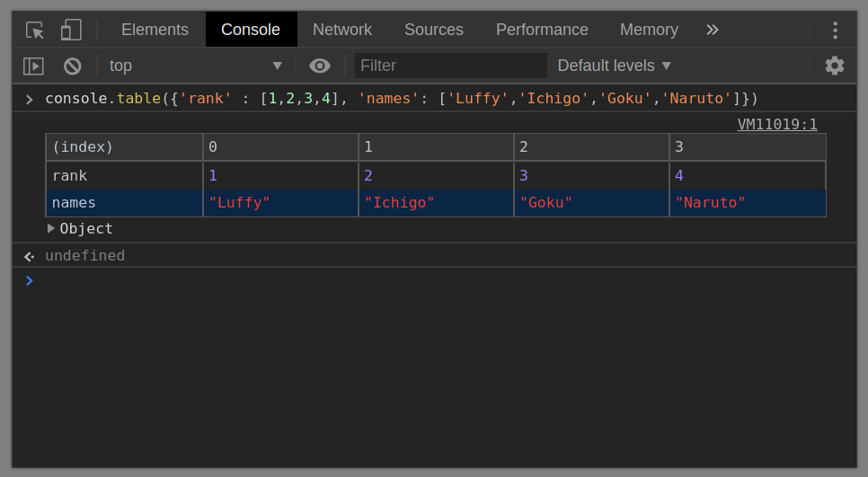Select the Console tab
This screenshot has width=868, height=477.
tap(251, 30)
